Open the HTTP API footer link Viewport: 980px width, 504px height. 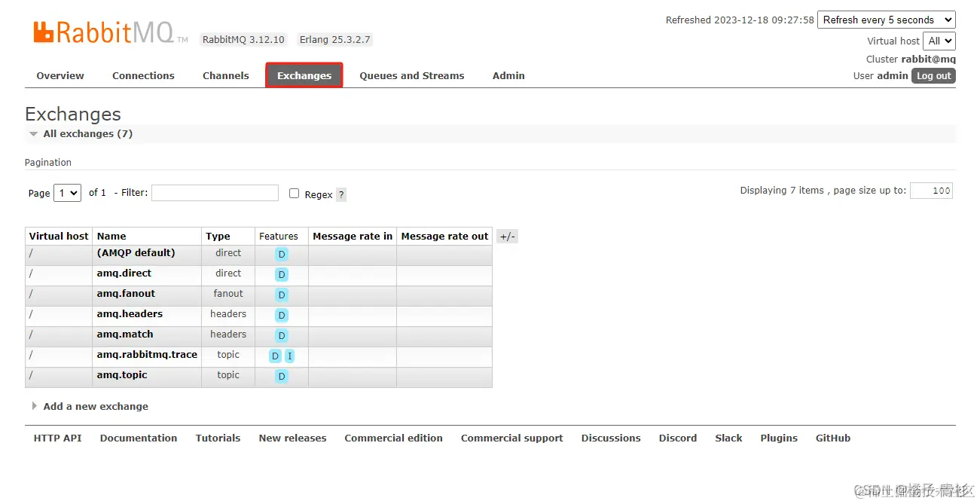pos(57,438)
